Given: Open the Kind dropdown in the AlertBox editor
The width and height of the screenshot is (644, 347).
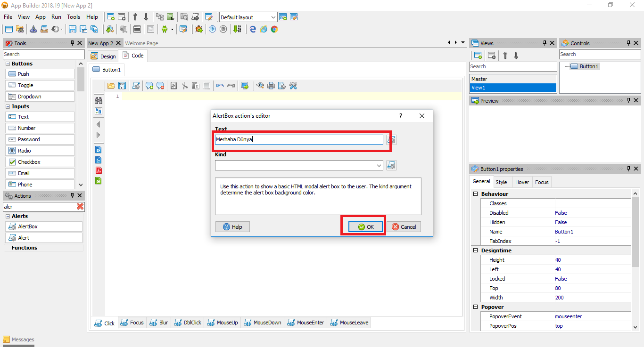Looking at the screenshot, I should [x=378, y=165].
